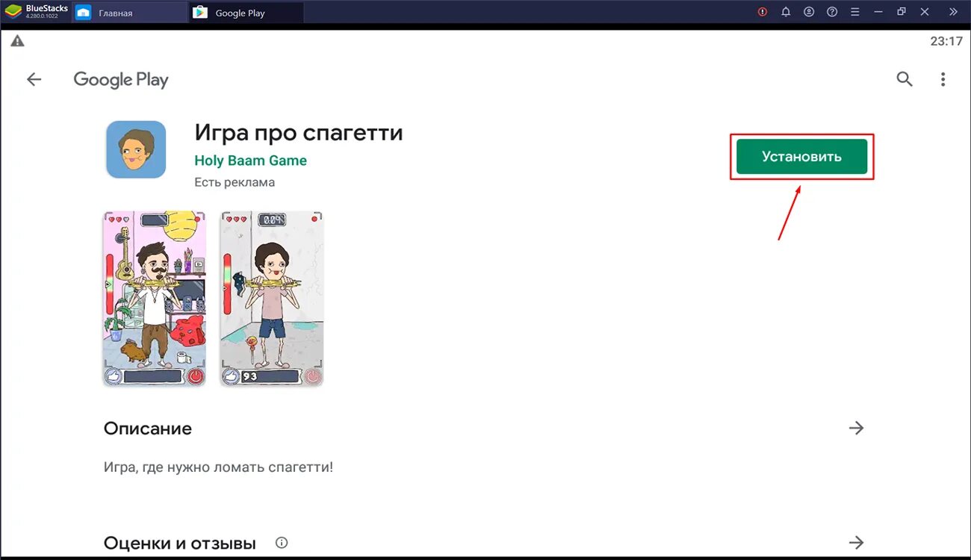Expand the Описание section arrow

[x=856, y=428]
